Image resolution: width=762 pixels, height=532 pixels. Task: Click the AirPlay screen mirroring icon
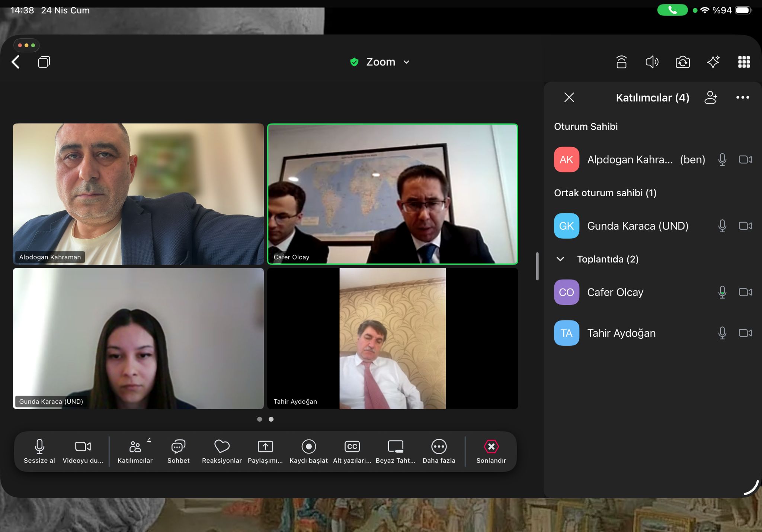coord(621,62)
